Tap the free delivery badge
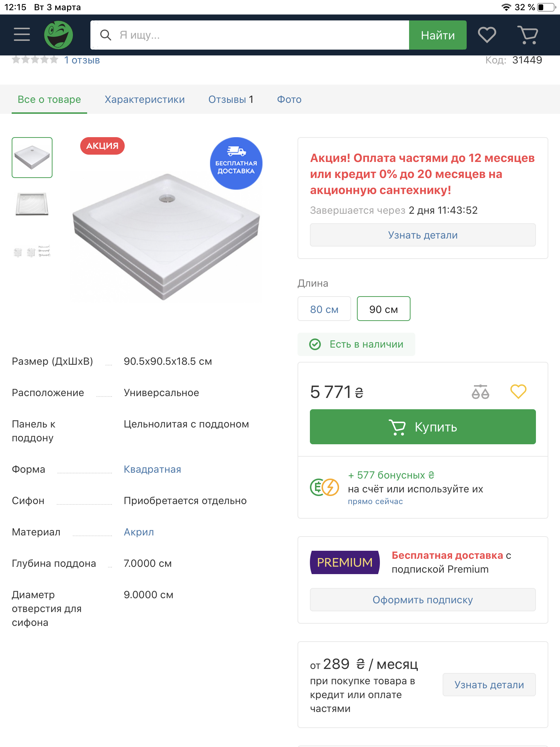Screen dimensions: 560x747 click(x=236, y=163)
